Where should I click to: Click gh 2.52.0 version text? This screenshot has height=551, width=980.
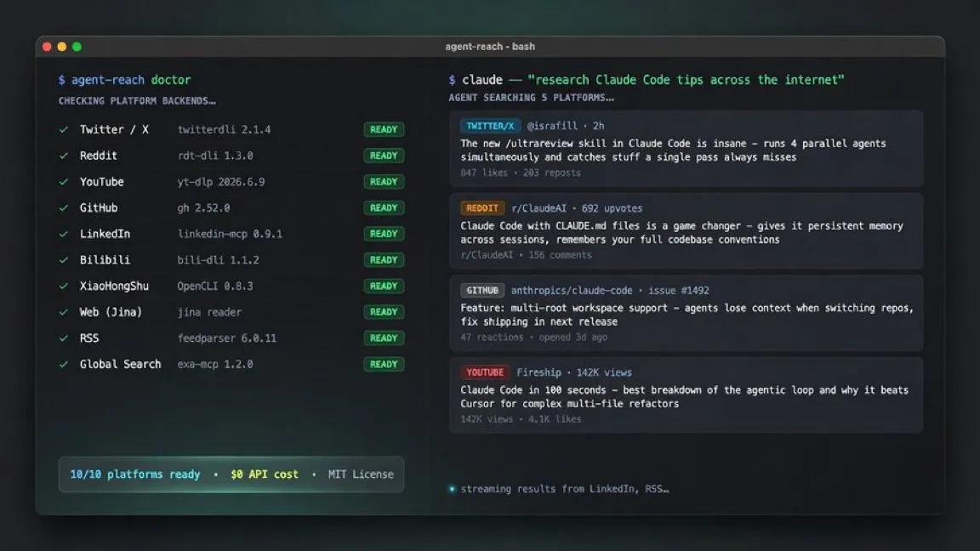pyautogui.click(x=203, y=208)
